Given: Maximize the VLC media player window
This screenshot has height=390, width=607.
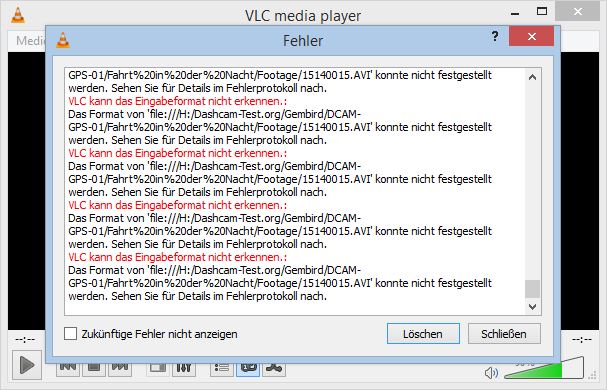Looking at the screenshot, I should (542, 12).
